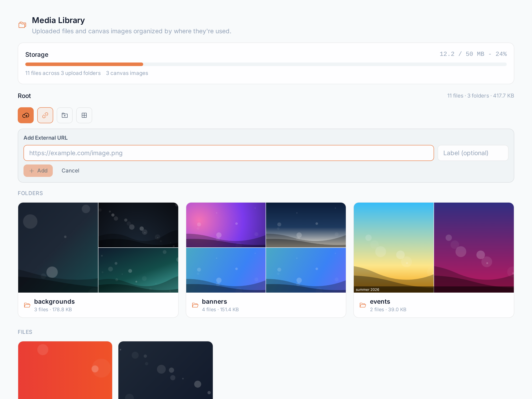Click the events folder name
The width and height of the screenshot is (532, 399).
tap(380, 302)
